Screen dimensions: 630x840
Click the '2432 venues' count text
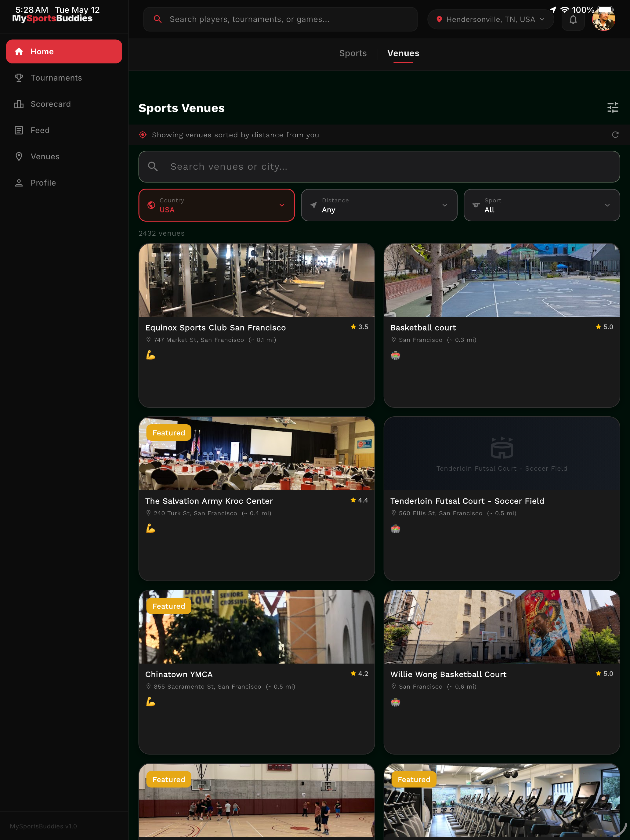point(161,233)
